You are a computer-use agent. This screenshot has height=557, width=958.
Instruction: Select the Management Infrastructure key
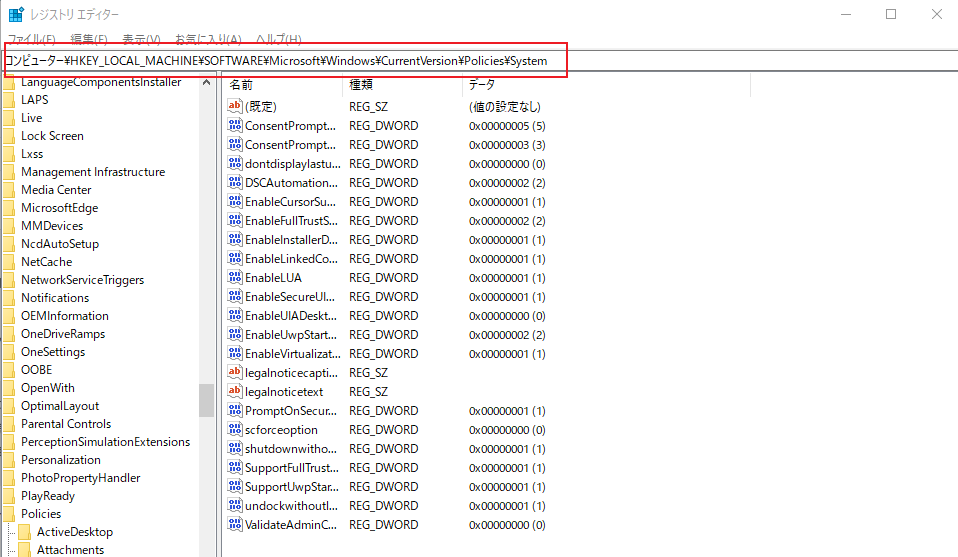93,172
